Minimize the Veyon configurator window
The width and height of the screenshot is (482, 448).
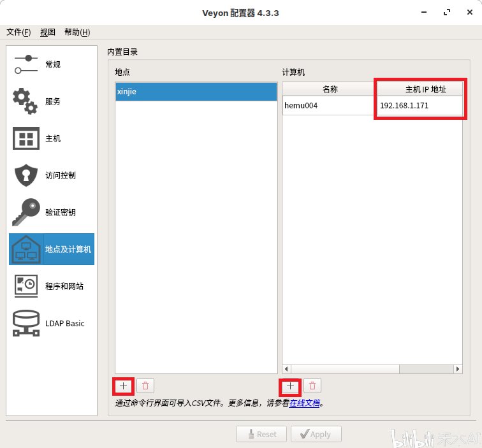pos(424,12)
